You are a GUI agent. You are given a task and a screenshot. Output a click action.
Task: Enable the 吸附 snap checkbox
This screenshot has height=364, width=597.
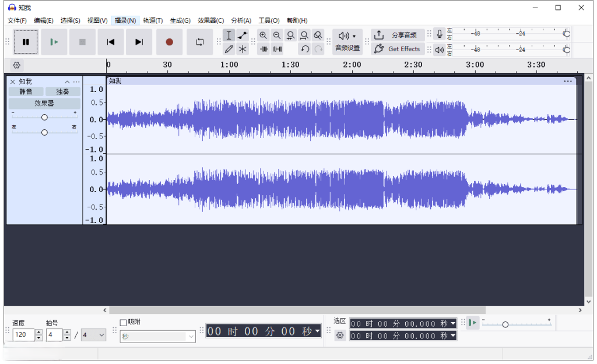click(x=123, y=323)
